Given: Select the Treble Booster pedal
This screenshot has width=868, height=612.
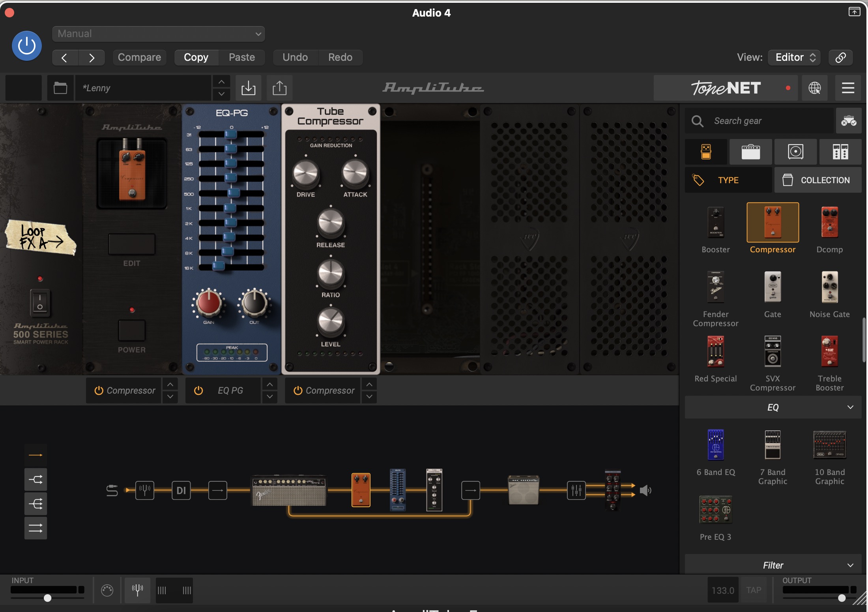Looking at the screenshot, I should [829, 351].
